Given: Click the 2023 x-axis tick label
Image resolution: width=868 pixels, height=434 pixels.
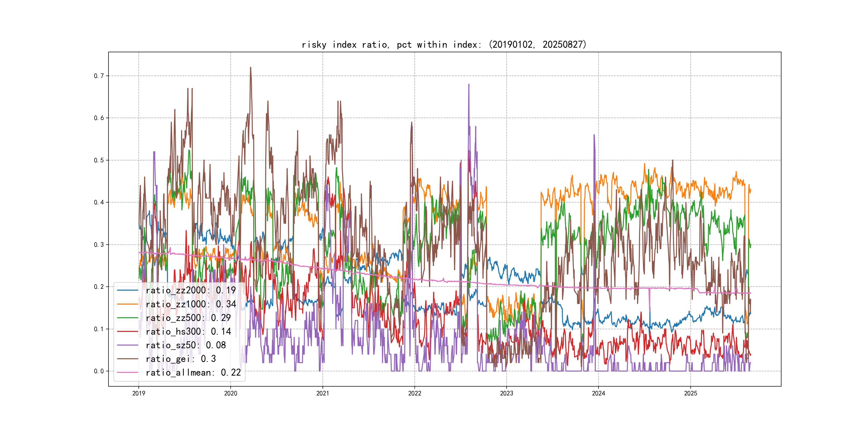Looking at the screenshot, I should 506,393.
